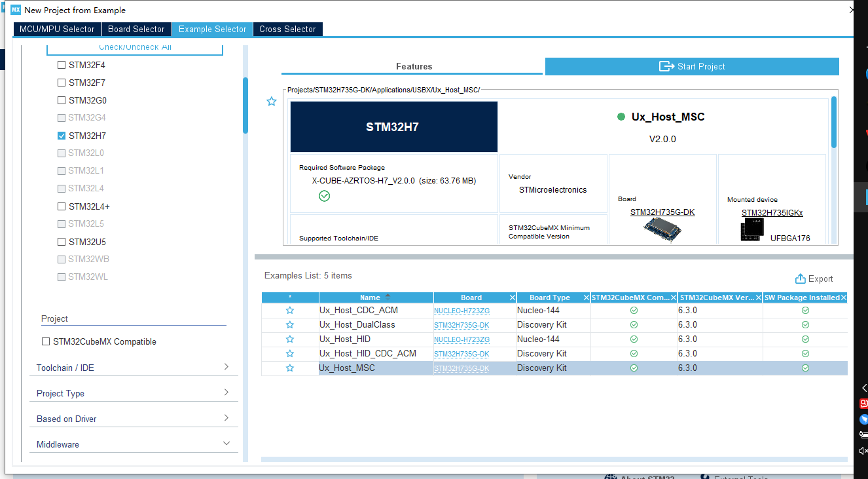Star the Ux_Host_CDC_ACM example row
Screen dimensions: 868x479
(x=290, y=311)
